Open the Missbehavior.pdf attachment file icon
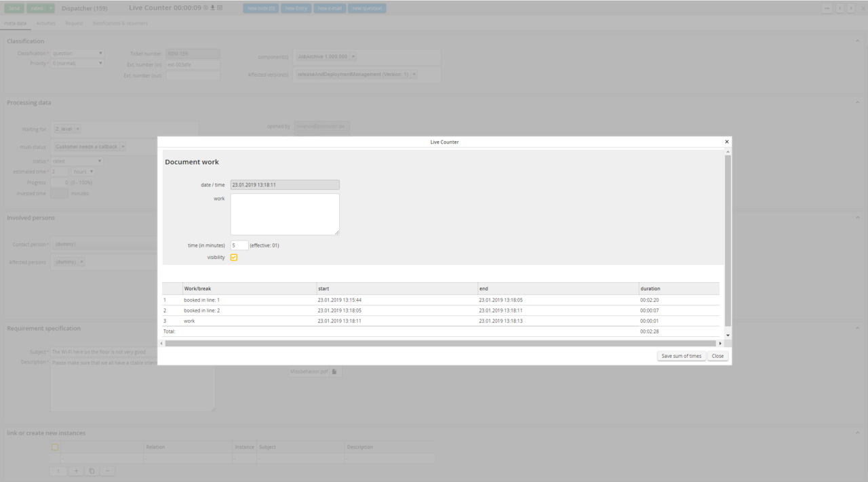This screenshot has width=868, height=482. [334, 371]
